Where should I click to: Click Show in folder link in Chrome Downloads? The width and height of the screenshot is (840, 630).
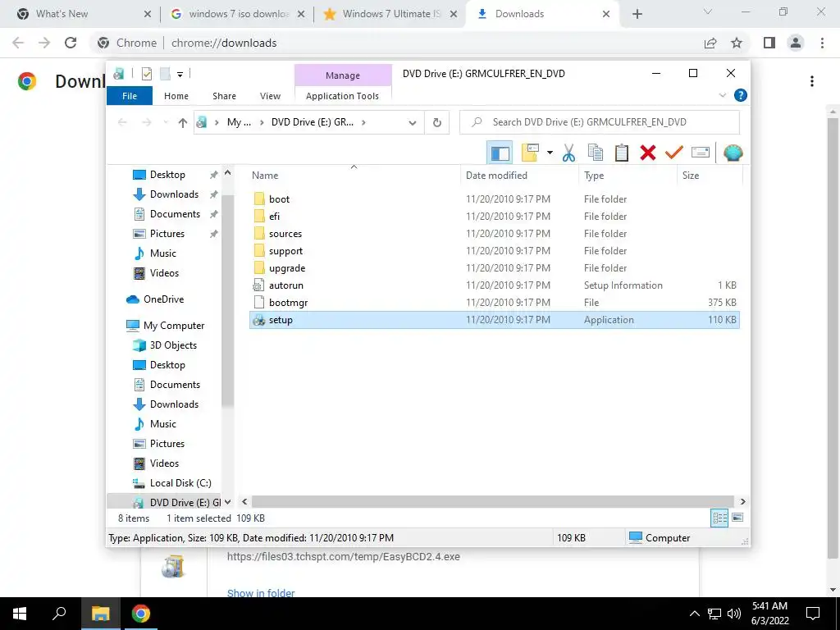(x=261, y=593)
